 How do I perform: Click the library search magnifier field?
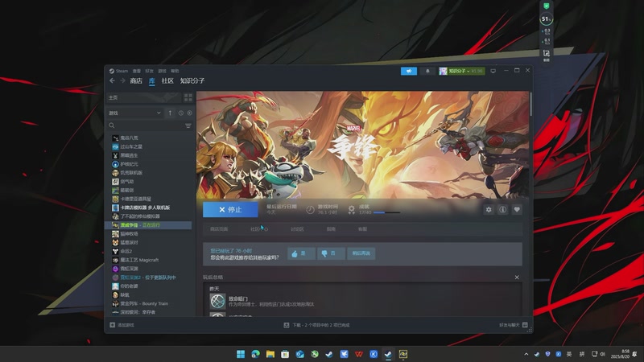[112, 125]
